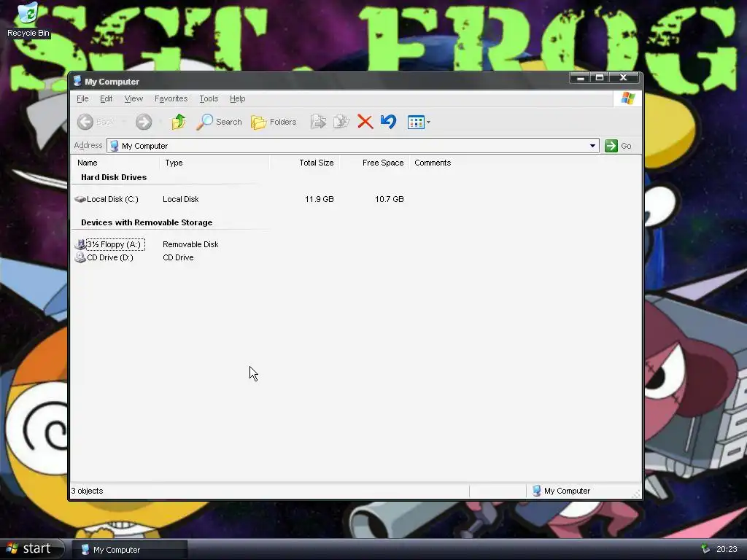Click the window resize grip corner
Screen dimensions: 747x560
tap(636, 494)
